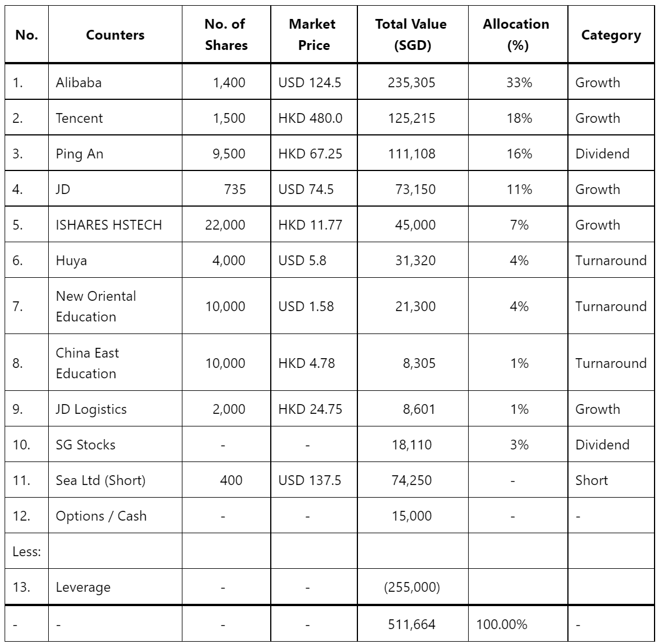Select the JD Logistics counter cell

pyautogui.click(x=91, y=409)
